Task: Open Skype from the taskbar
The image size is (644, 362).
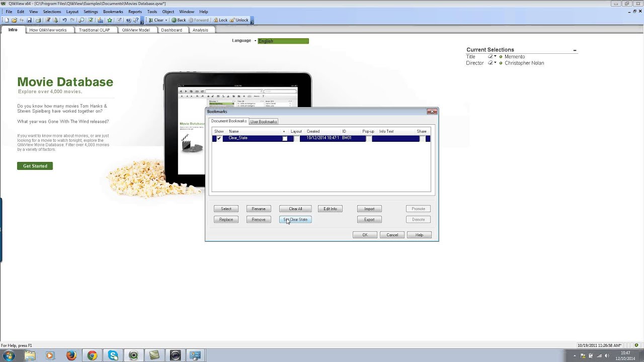Action: (x=113, y=355)
